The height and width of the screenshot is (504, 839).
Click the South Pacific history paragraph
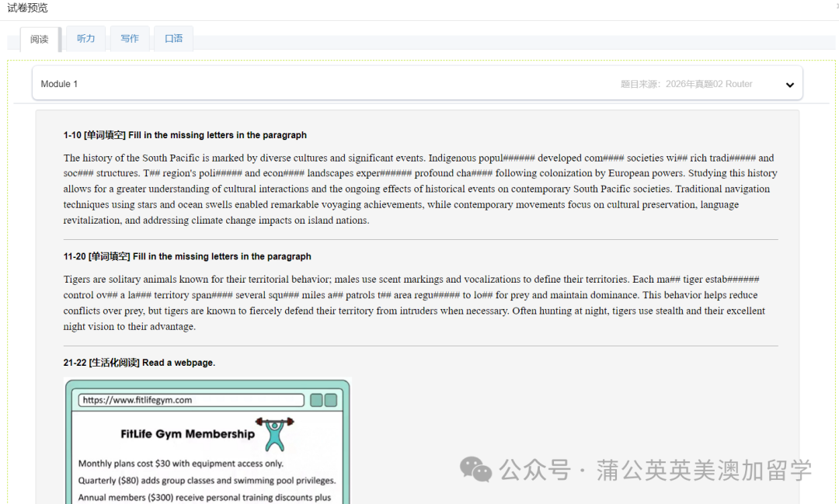click(x=419, y=189)
